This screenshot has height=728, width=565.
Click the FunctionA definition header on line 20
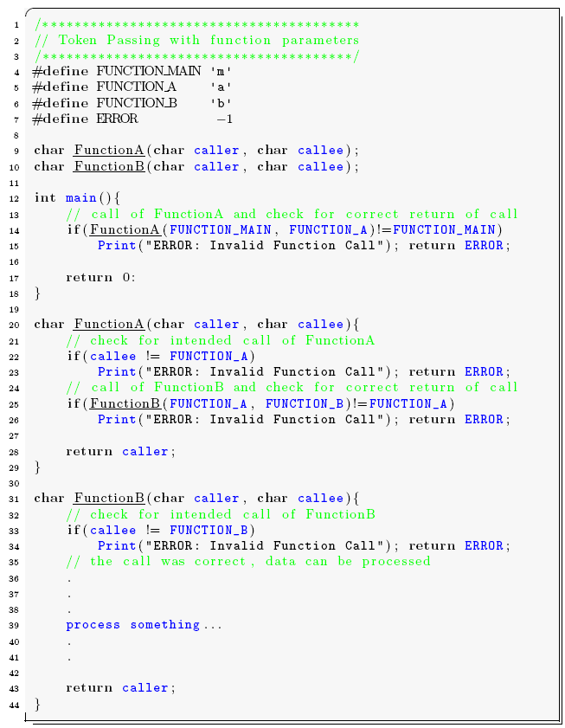tap(196, 324)
